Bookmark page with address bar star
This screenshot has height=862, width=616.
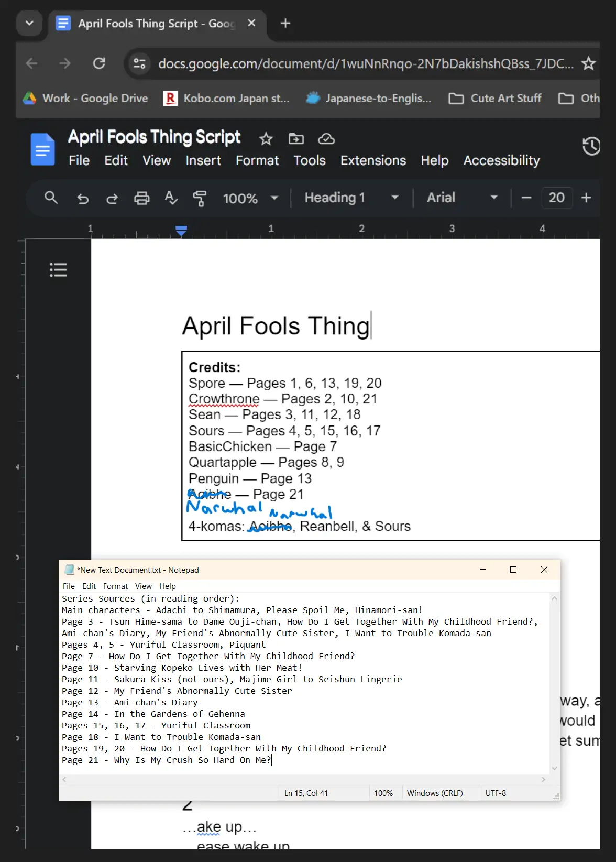[x=589, y=63]
